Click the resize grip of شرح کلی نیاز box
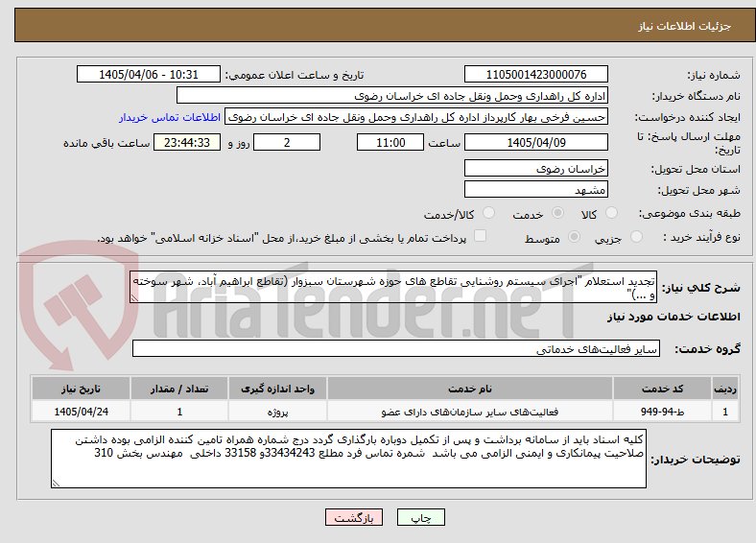 pyautogui.click(x=134, y=298)
